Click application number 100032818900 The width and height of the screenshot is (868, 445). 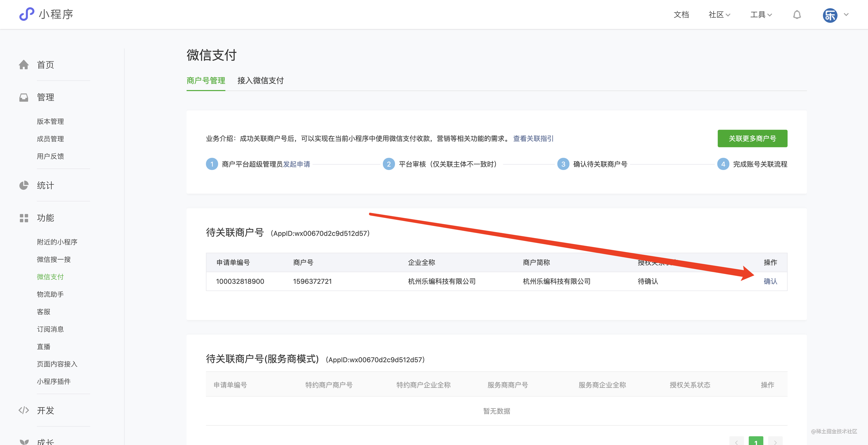pyautogui.click(x=240, y=281)
